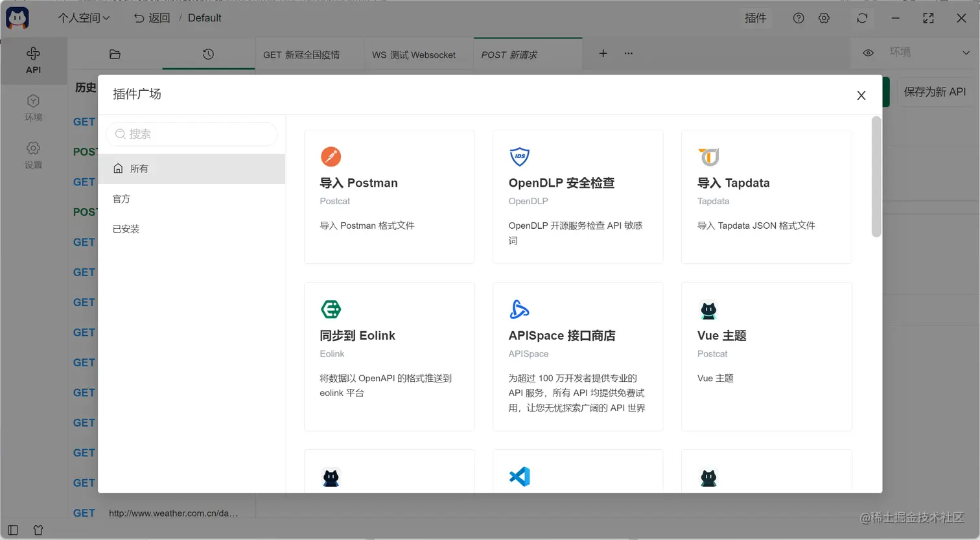Switch to the folder collection tab
Image resolution: width=980 pixels, height=540 pixels.
[x=115, y=54]
